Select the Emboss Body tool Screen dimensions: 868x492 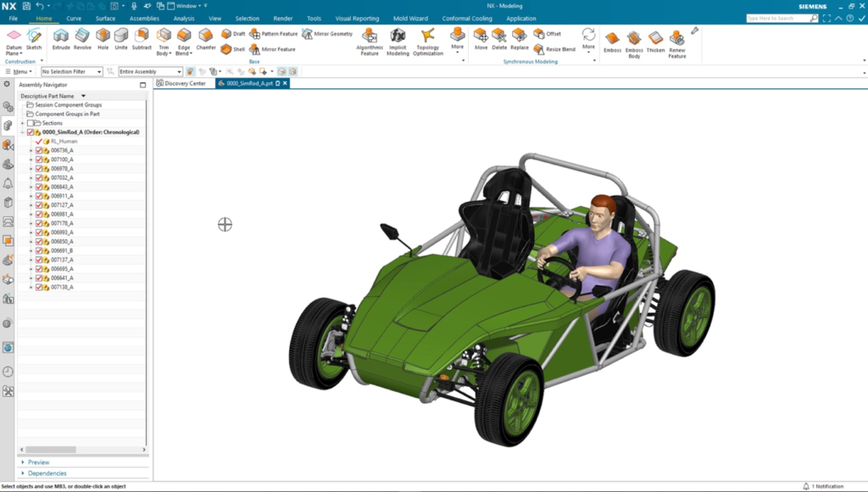[634, 42]
